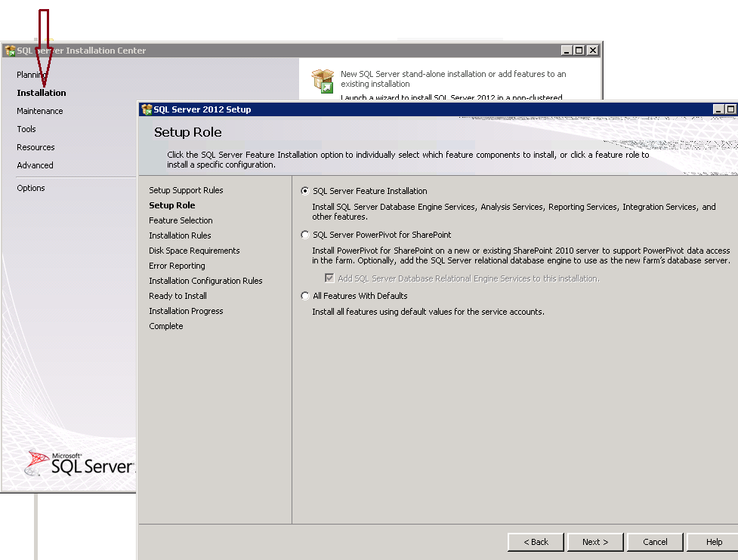The width and height of the screenshot is (738, 560).
Task: Click New SQL Server stand-alone installation link
Action: pos(453,79)
